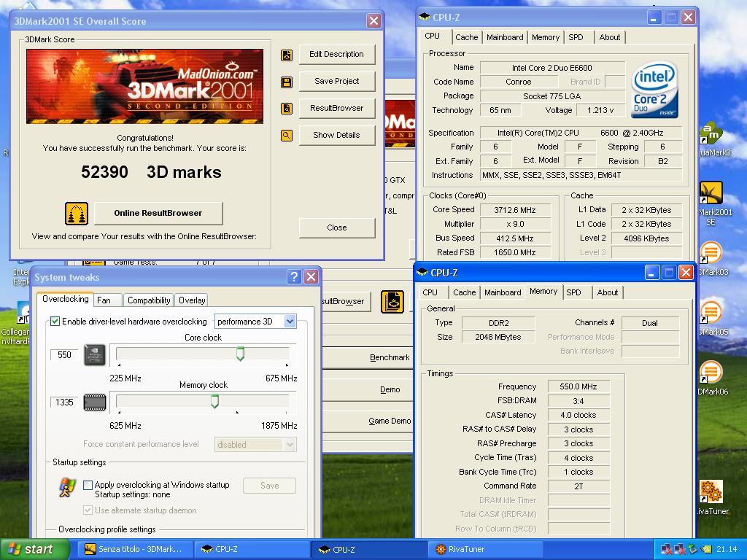Click the Core clock slider handle
747x560 pixels.
click(240, 354)
